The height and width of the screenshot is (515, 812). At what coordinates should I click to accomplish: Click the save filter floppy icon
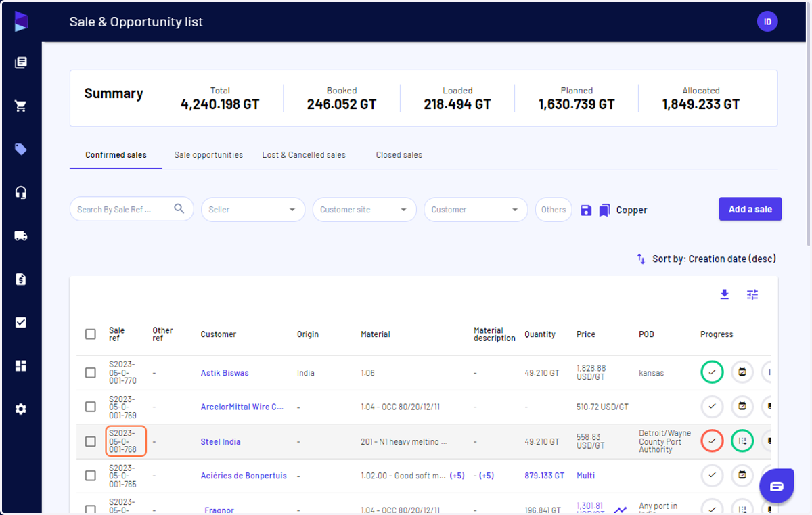click(x=586, y=210)
